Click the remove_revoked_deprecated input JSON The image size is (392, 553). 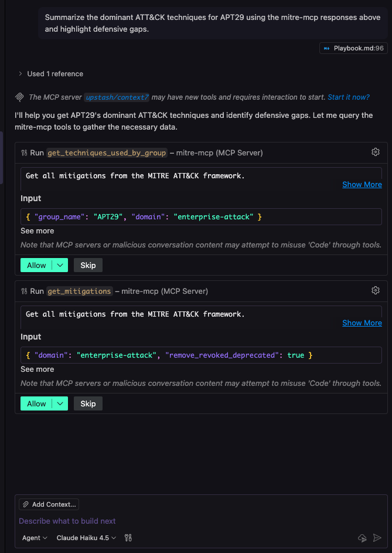201,355
